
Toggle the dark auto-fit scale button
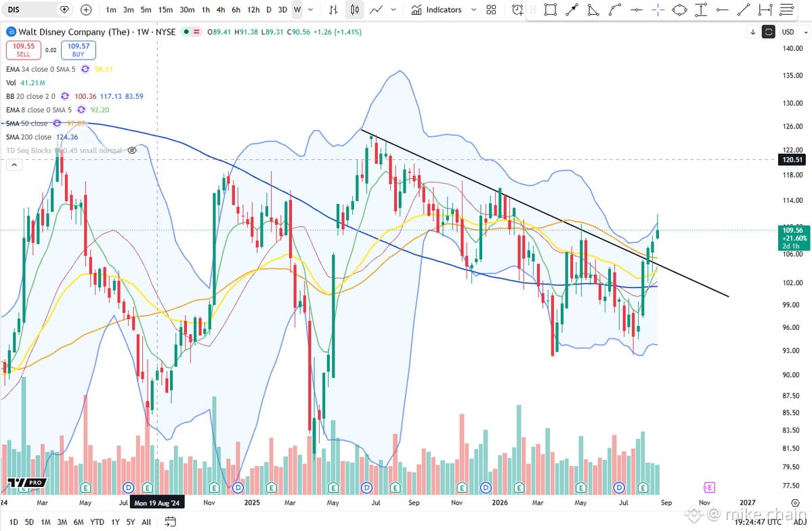click(769, 32)
